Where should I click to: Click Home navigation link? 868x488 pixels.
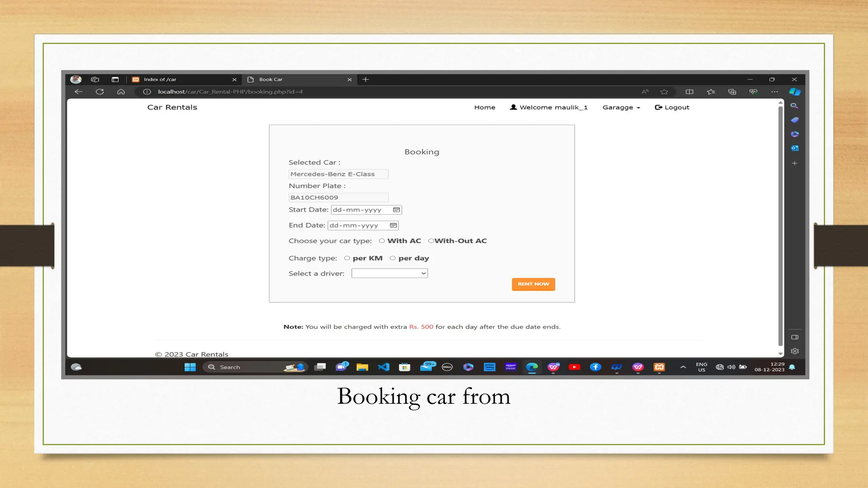point(485,108)
